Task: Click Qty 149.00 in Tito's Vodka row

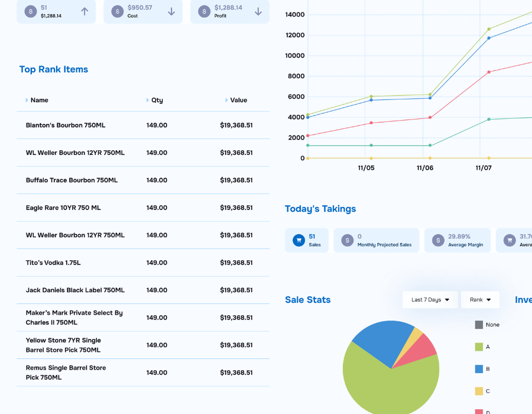Action: click(157, 263)
